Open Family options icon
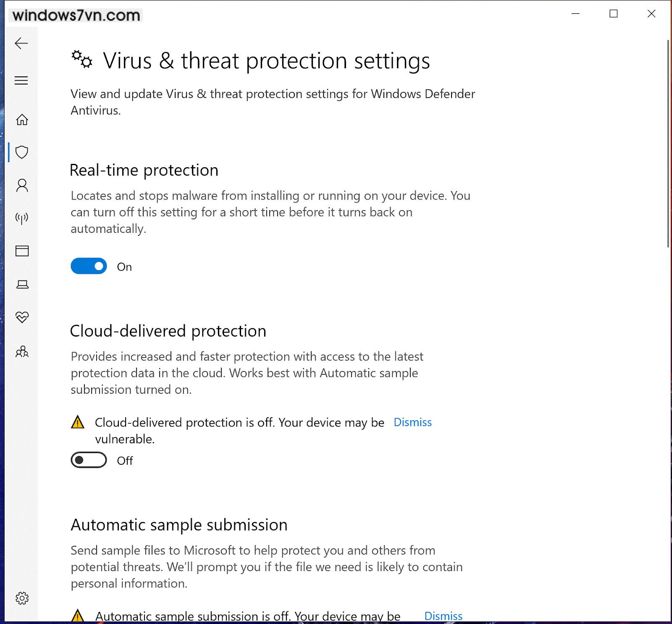Image resolution: width=672 pixels, height=624 pixels. (x=22, y=351)
